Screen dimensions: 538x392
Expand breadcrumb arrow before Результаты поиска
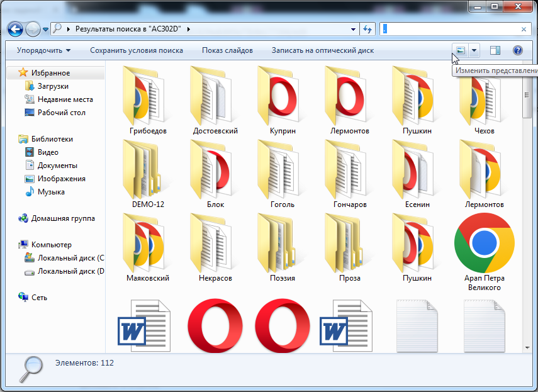69,29
